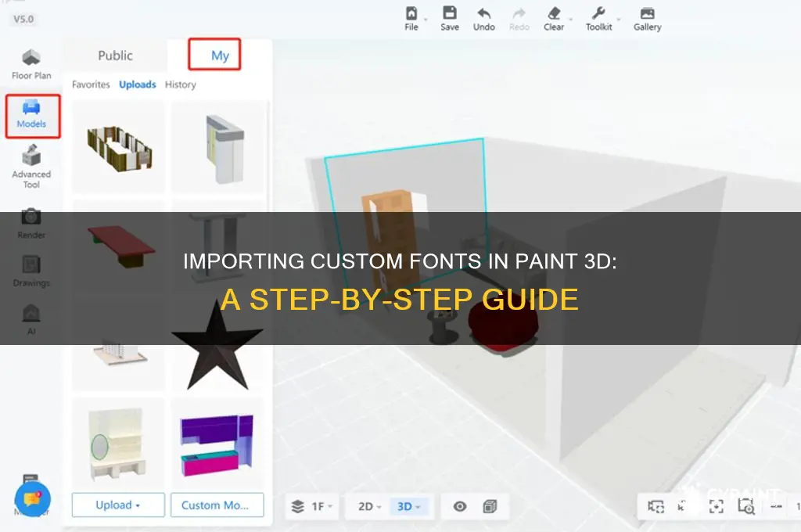Screen dimensions: 801x532
Task: Expand the Clear dropdown arrow
Action: point(570,20)
